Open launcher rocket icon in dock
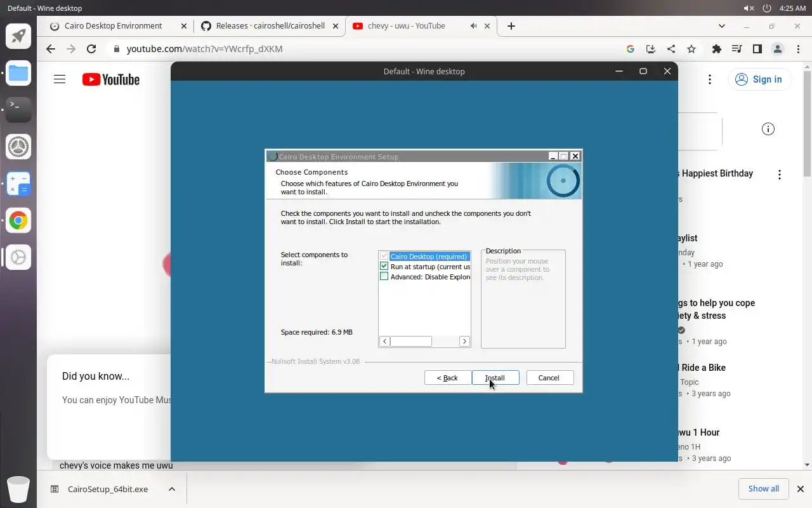 point(18,36)
